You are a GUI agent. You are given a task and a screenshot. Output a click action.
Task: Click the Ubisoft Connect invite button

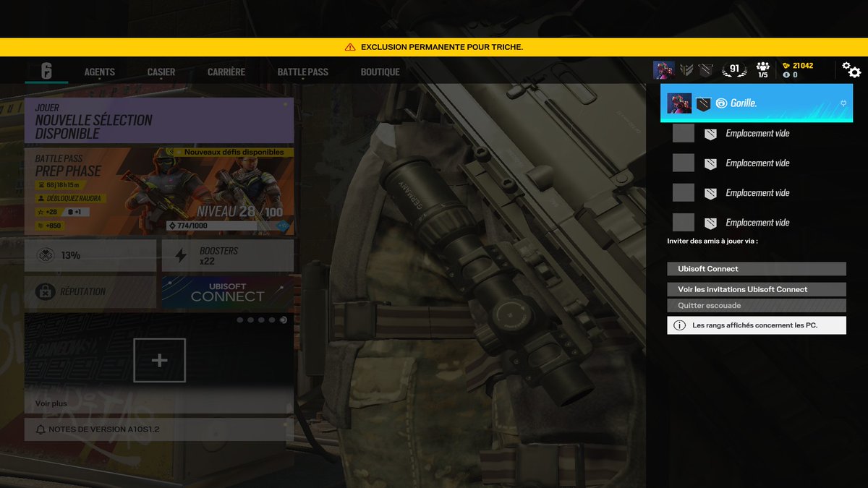point(757,269)
